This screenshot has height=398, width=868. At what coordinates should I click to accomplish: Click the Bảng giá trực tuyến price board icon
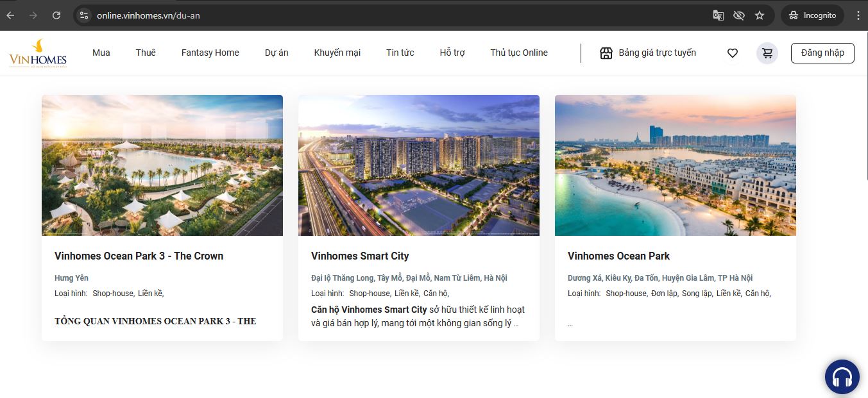[606, 53]
